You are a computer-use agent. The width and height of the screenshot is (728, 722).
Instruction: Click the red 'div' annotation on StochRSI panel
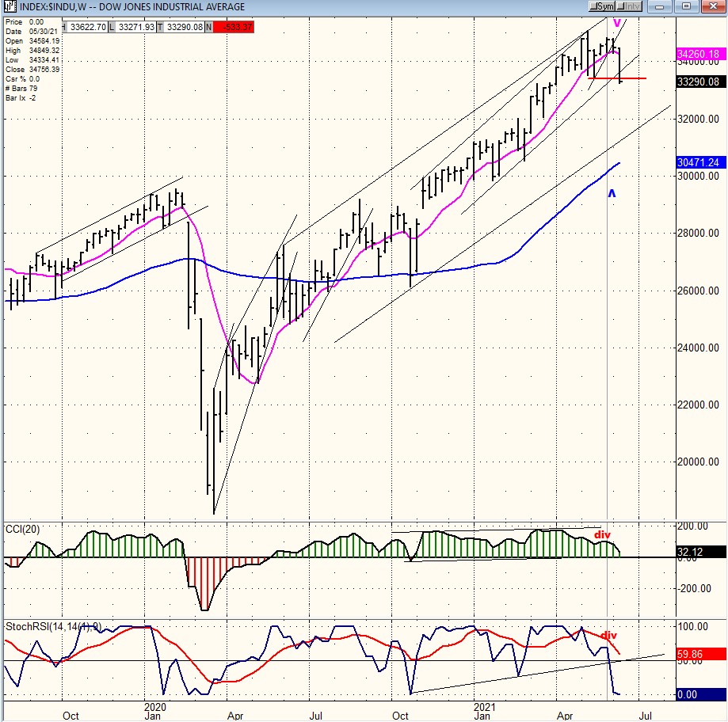point(609,635)
